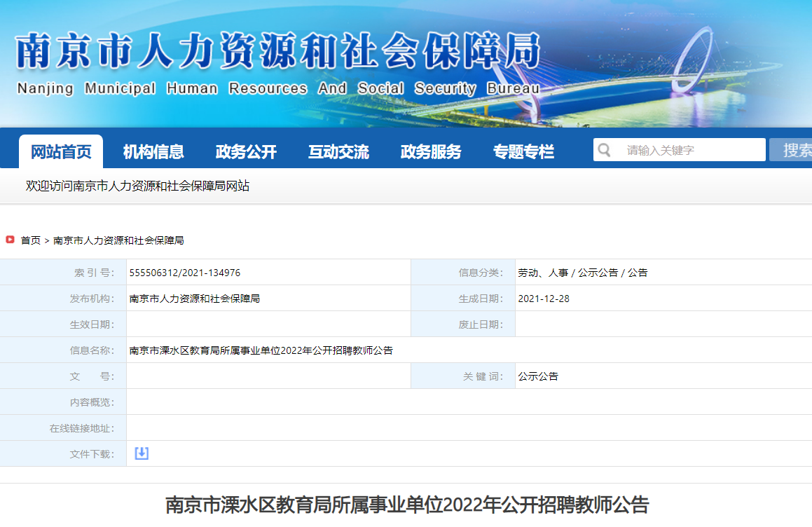This screenshot has height=527, width=812.
Task: Click the 在线链接地址 label
Action: (82, 428)
